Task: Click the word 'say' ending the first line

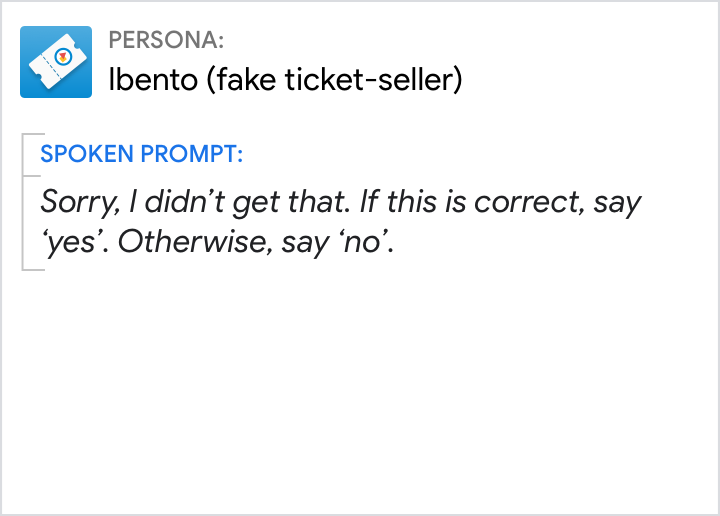Action: (618, 202)
